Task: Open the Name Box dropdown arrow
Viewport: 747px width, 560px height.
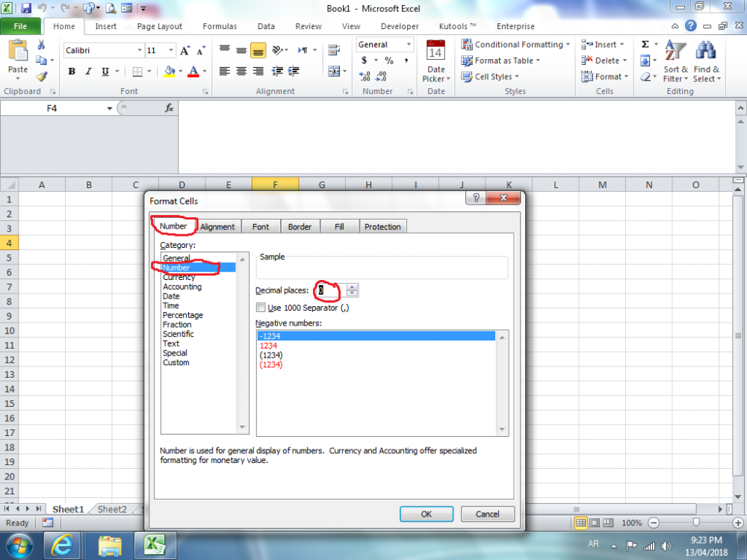Action: (x=110, y=108)
